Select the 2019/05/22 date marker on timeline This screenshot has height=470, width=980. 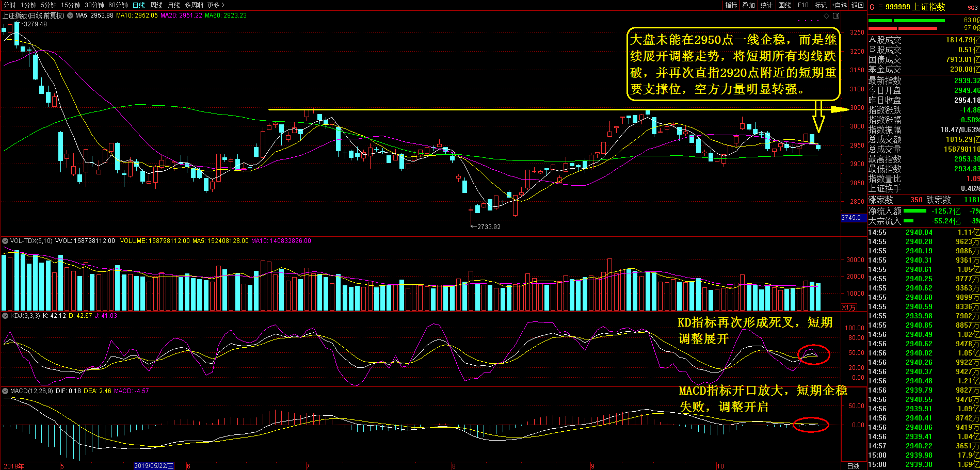154,466
